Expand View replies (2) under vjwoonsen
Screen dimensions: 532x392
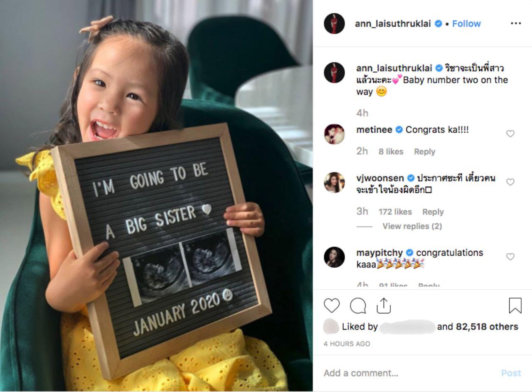pyautogui.click(x=412, y=226)
